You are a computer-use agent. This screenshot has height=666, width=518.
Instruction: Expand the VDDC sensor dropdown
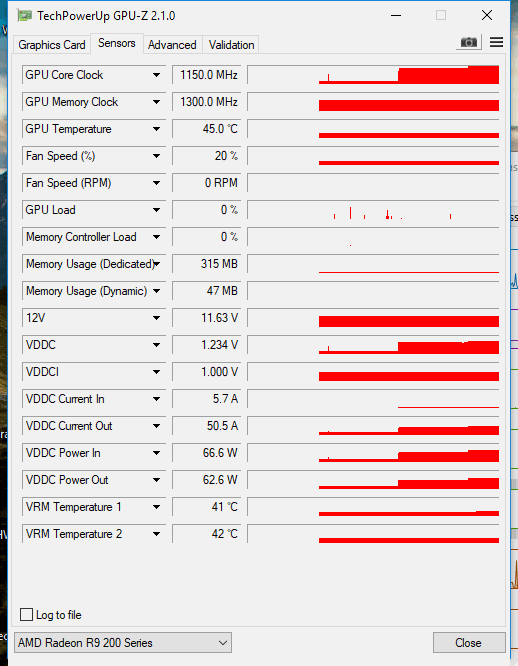click(x=156, y=345)
